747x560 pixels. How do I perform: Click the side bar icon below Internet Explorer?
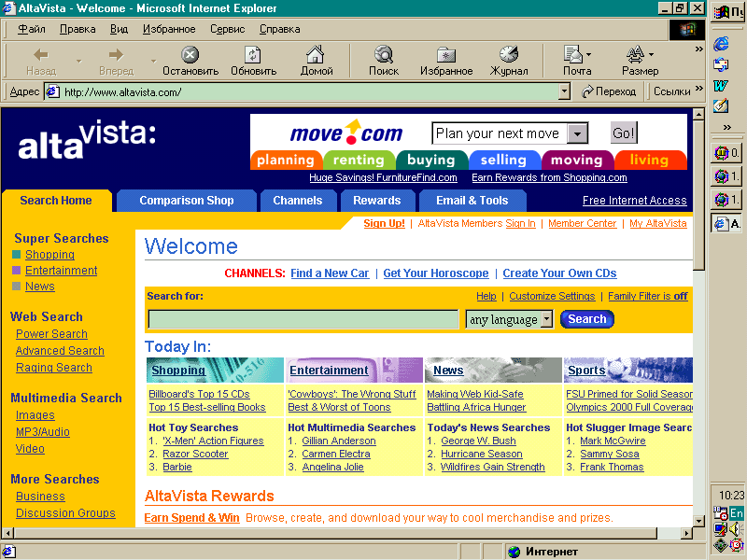click(721, 64)
